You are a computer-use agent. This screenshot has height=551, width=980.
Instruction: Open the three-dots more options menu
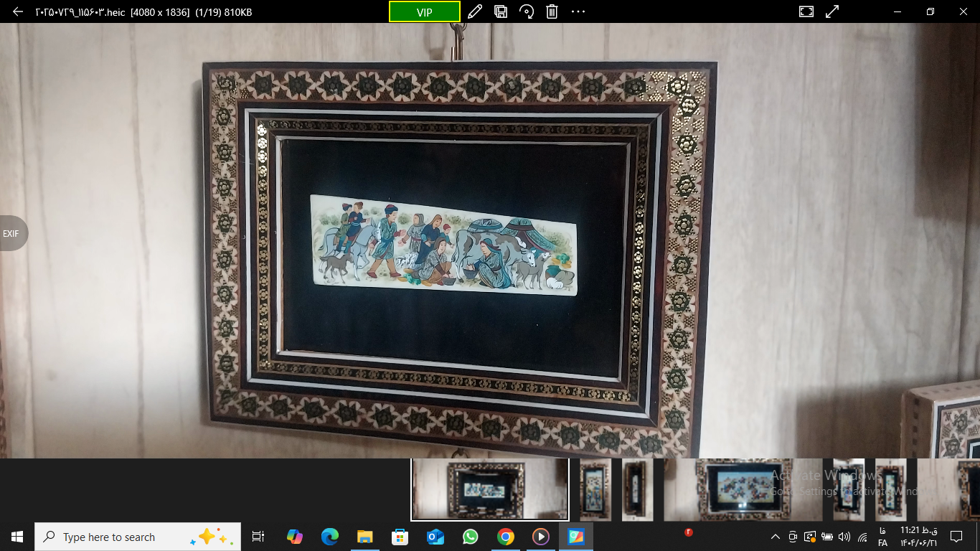tap(578, 11)
